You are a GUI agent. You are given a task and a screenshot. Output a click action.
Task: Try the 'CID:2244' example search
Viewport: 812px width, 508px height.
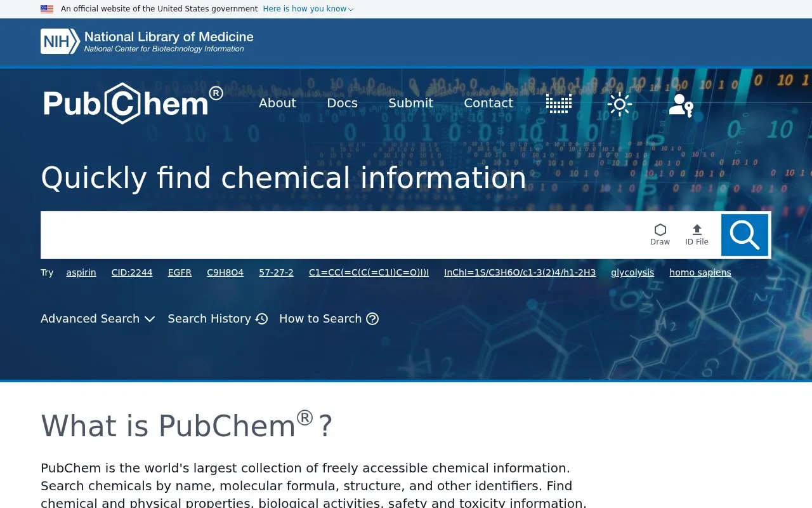[x=132, y=272]
